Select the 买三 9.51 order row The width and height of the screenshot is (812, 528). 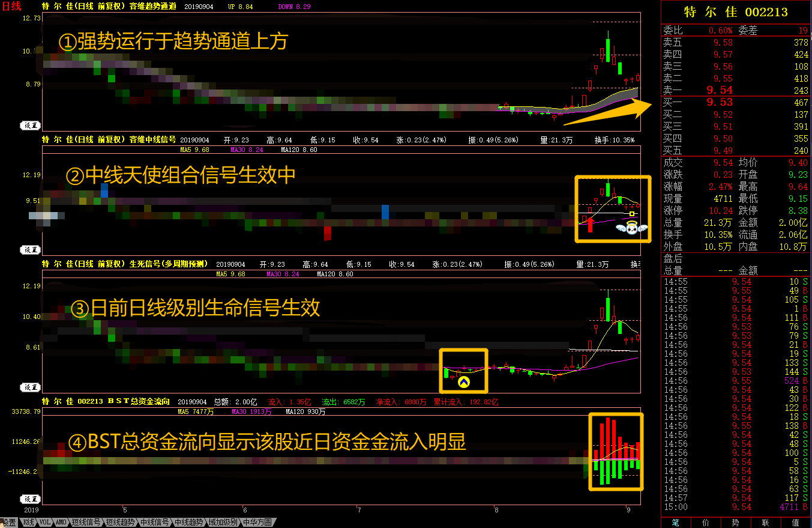(736, 127)
